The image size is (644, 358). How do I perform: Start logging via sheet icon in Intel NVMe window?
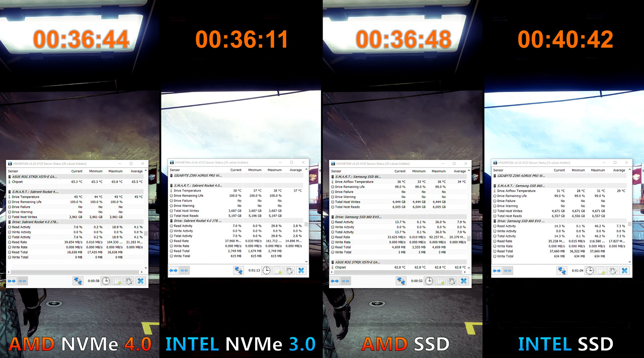(x=278, y=270)
